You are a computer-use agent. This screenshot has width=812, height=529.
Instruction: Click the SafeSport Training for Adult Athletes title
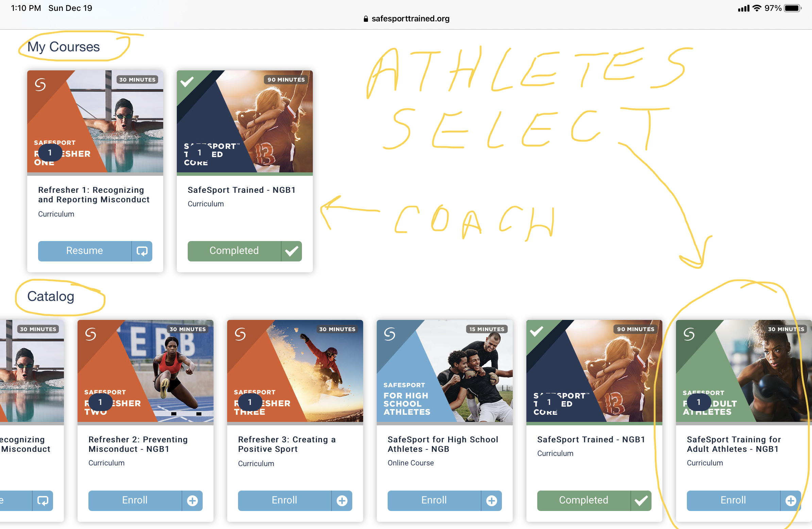click(734, 444)
